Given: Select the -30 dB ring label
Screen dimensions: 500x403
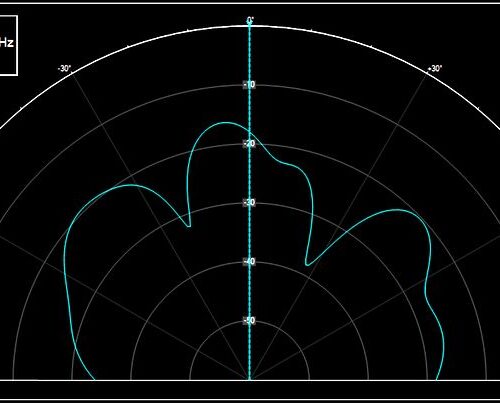Looking at the screenshot, I should point(249,202).
